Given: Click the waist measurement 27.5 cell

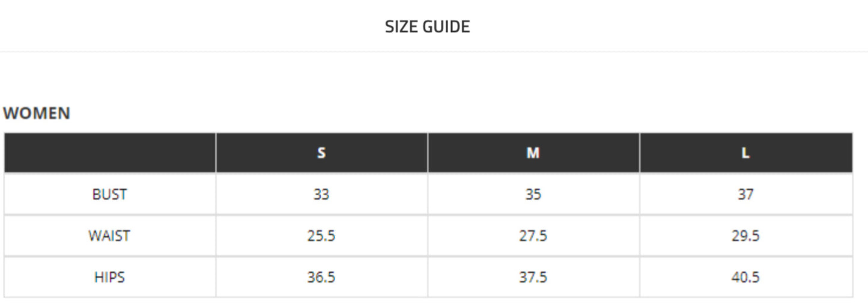Looking at the screenshot, I should [533, 236].
